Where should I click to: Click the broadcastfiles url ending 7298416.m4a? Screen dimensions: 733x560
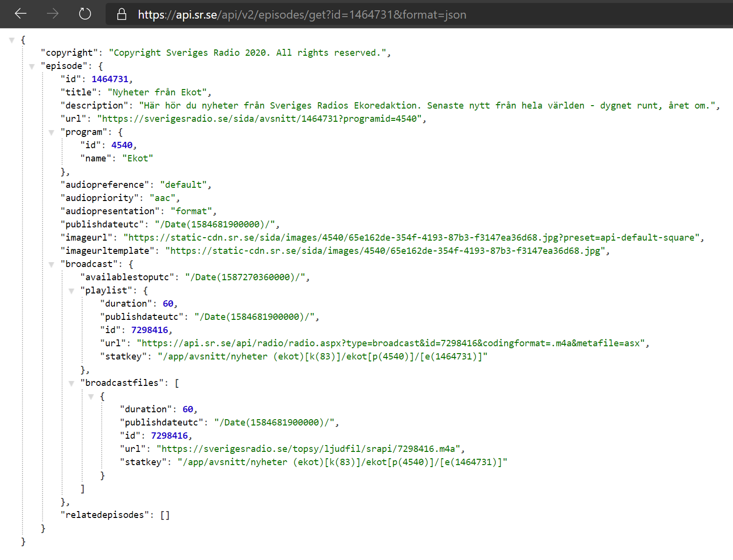click(x=309, y=449)
